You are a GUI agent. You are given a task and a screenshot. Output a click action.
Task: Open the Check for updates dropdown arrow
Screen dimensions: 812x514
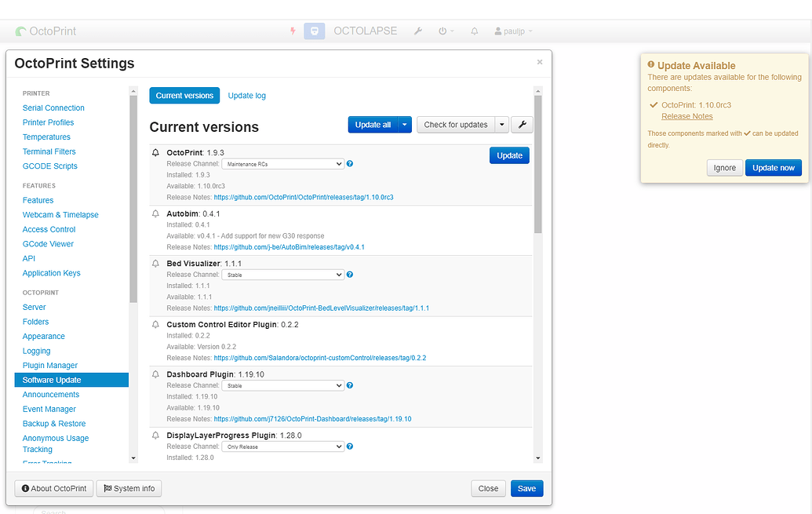click(x=501, y=124)
